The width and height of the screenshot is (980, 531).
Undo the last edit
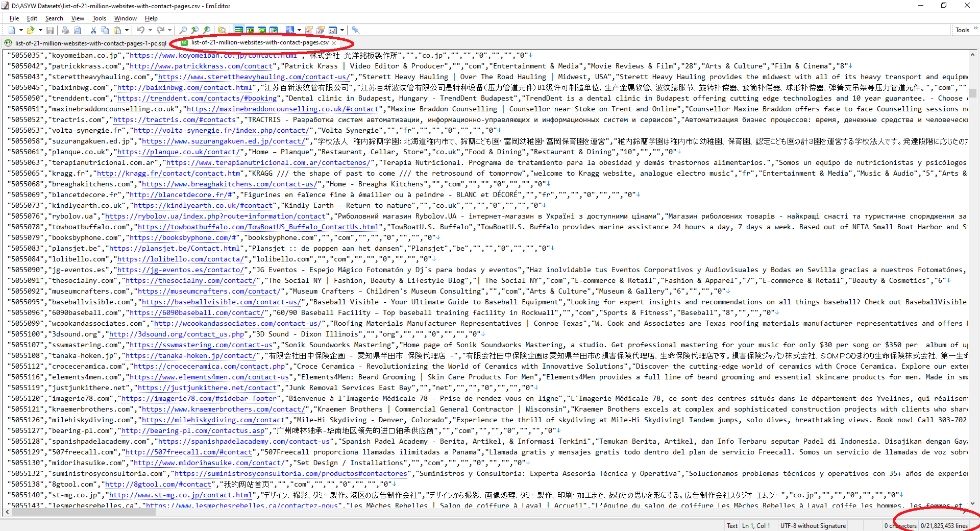(141, 30)
